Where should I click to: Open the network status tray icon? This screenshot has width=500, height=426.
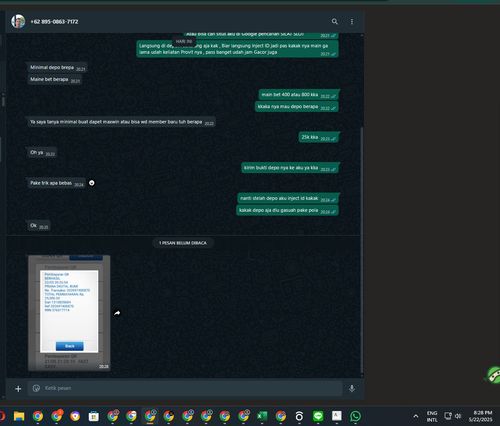[448, 416]
